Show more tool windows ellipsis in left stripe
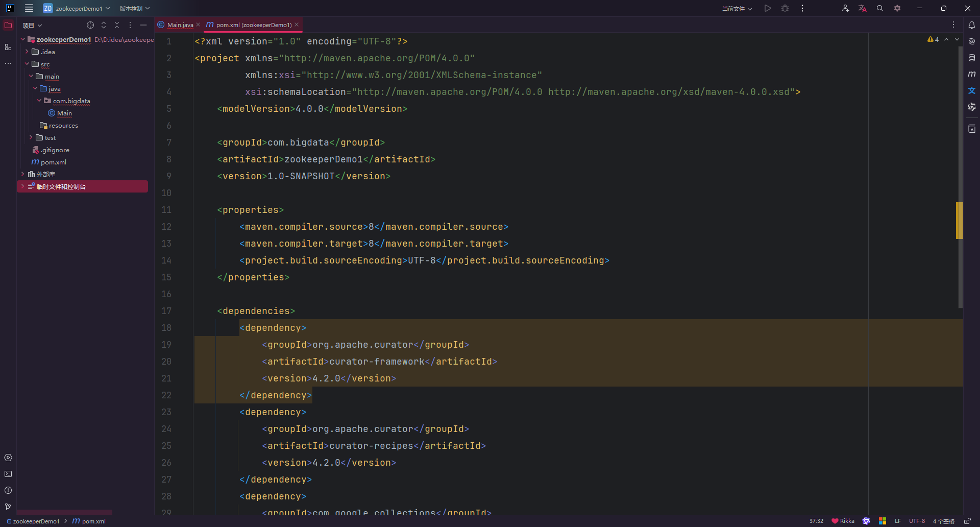 point(8,63)
